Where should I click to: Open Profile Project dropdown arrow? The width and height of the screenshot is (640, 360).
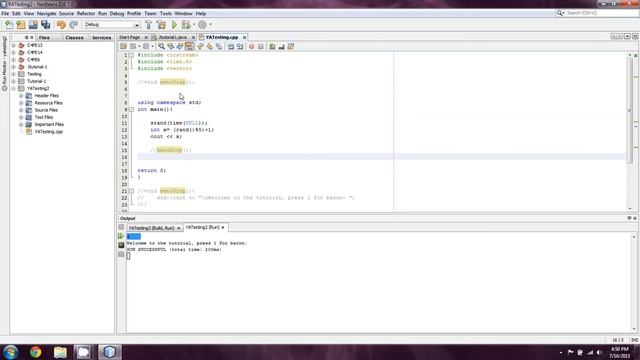point(210,25)
